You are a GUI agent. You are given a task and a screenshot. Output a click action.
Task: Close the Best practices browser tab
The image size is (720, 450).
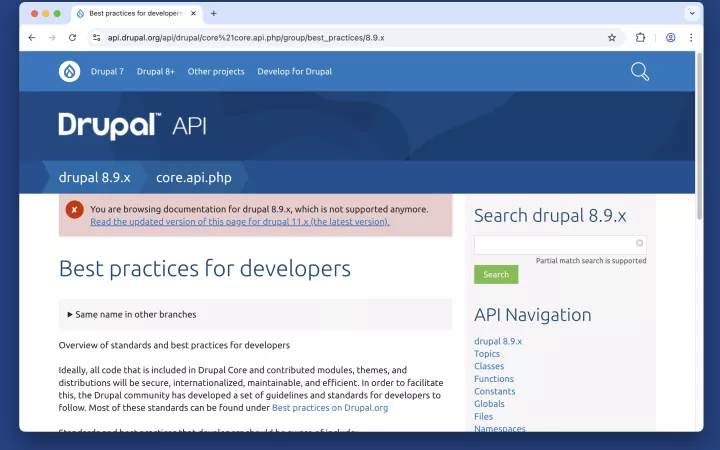(193, 13)
